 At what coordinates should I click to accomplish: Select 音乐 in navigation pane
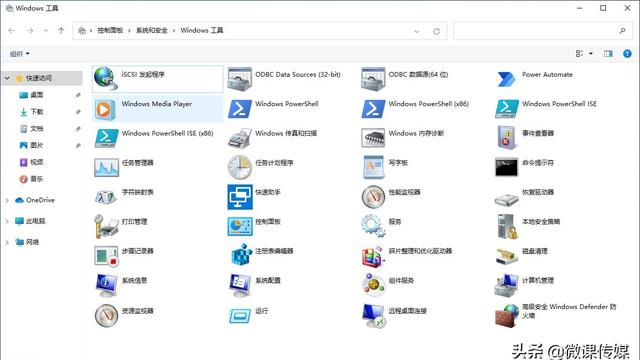click(x=37, y=179)
